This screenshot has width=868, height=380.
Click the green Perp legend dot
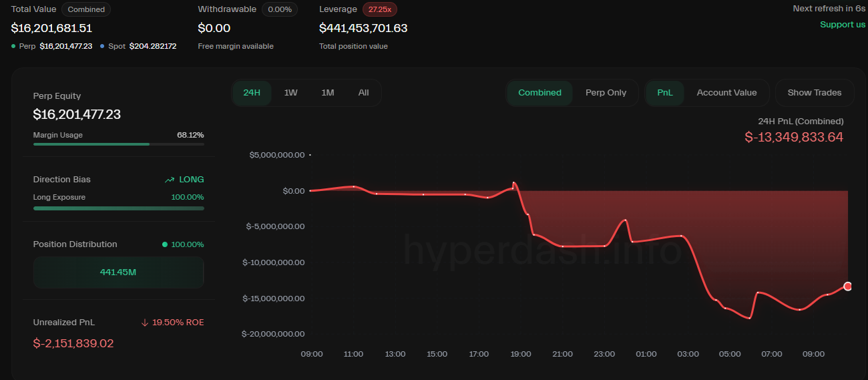click(14, 46)
